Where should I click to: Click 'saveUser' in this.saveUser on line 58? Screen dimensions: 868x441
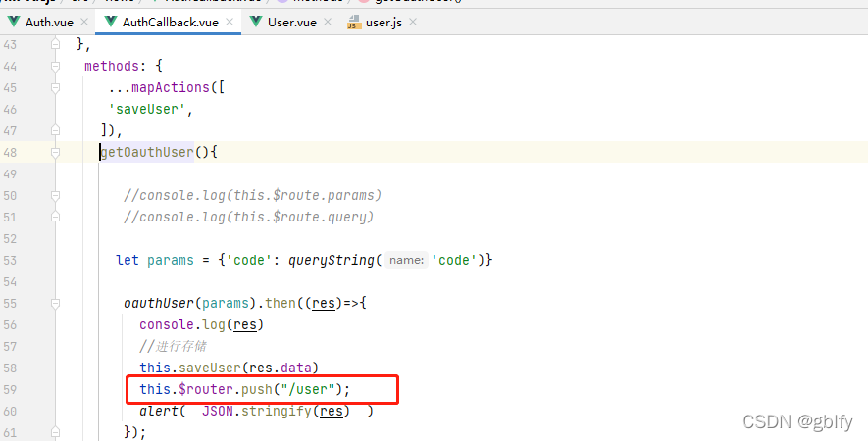210,367
